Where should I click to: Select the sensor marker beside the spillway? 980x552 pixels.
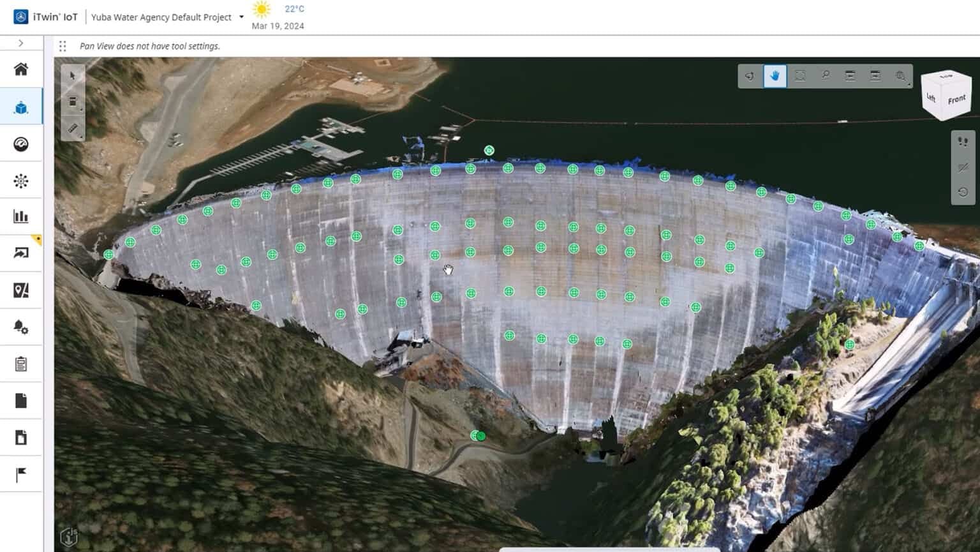pos(850,345)
